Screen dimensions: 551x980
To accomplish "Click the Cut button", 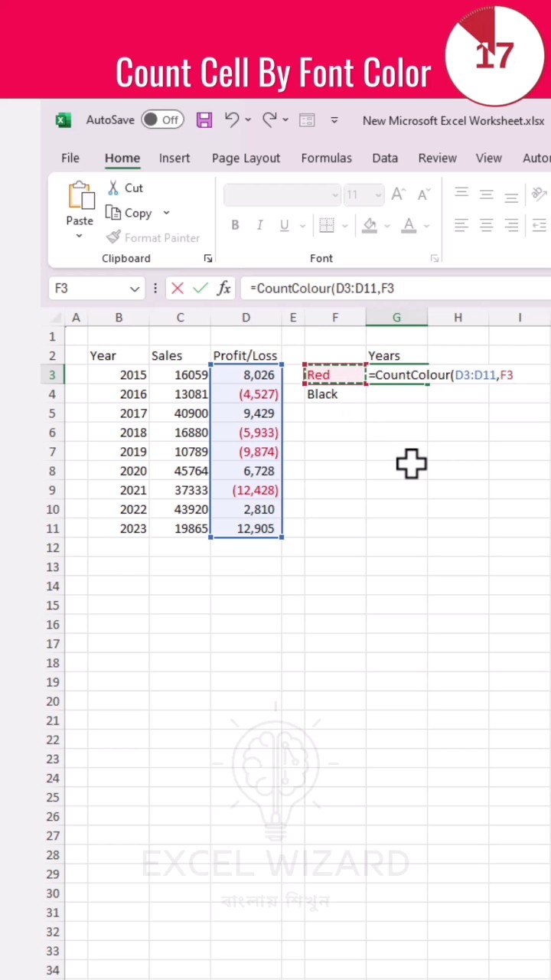I will pos(125,188).
